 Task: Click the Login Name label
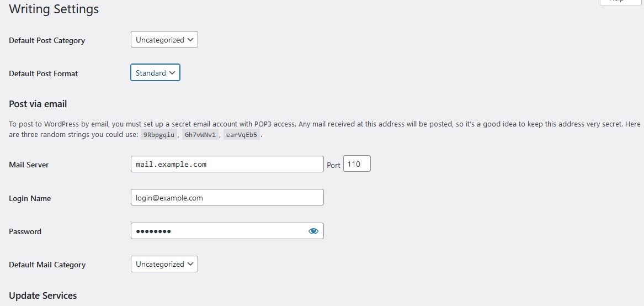pyautogui.click(x=30, y=198)
